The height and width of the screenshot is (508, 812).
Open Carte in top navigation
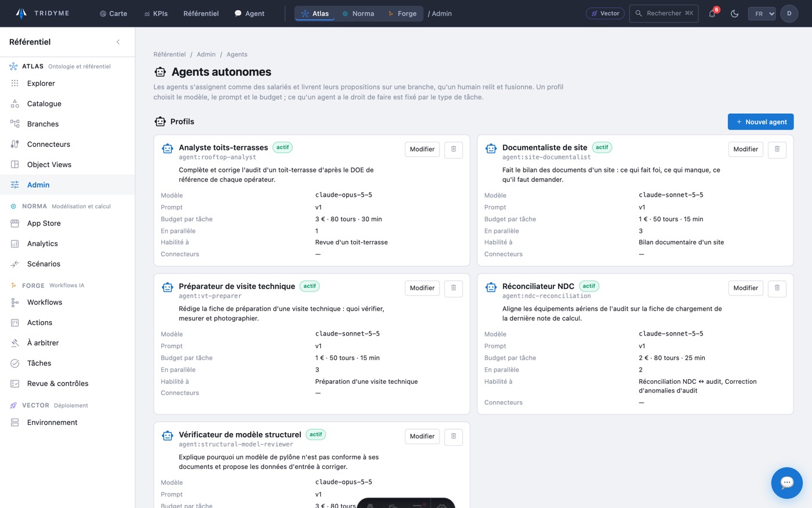point(113,13)
